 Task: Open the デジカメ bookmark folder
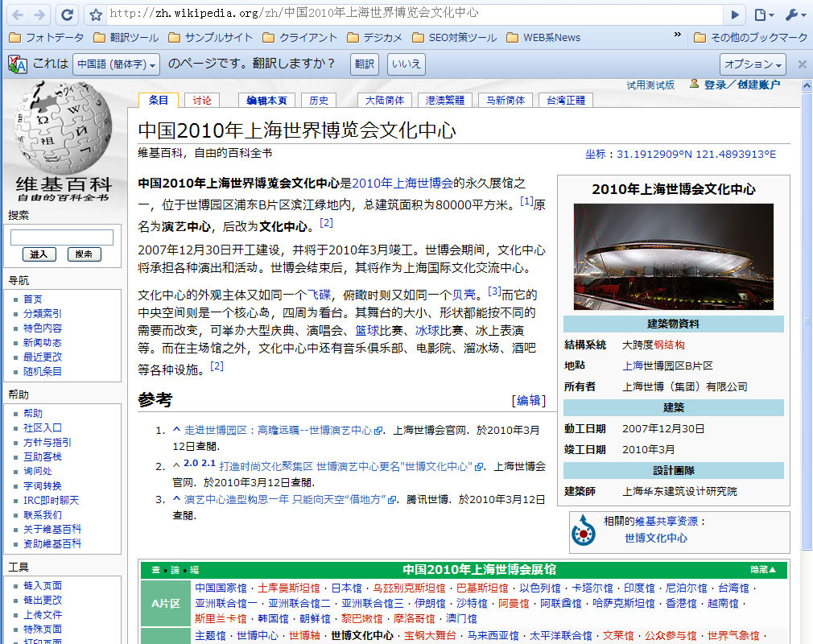[374, 37]
